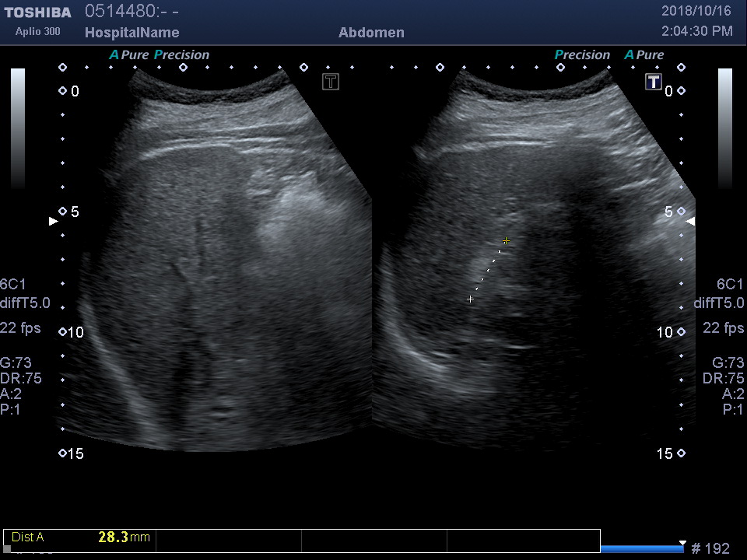Click DR:75 dynamic range on left side

click(21, 379)
